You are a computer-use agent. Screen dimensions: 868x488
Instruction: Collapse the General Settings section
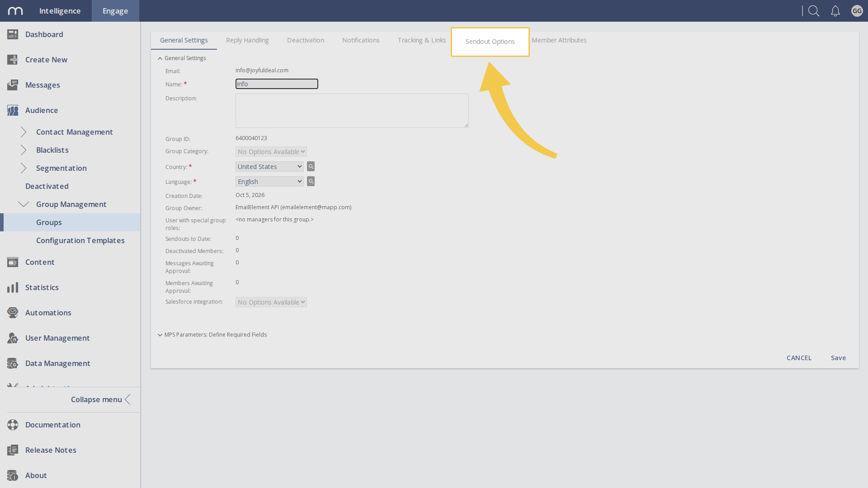[x=160, y=58]
